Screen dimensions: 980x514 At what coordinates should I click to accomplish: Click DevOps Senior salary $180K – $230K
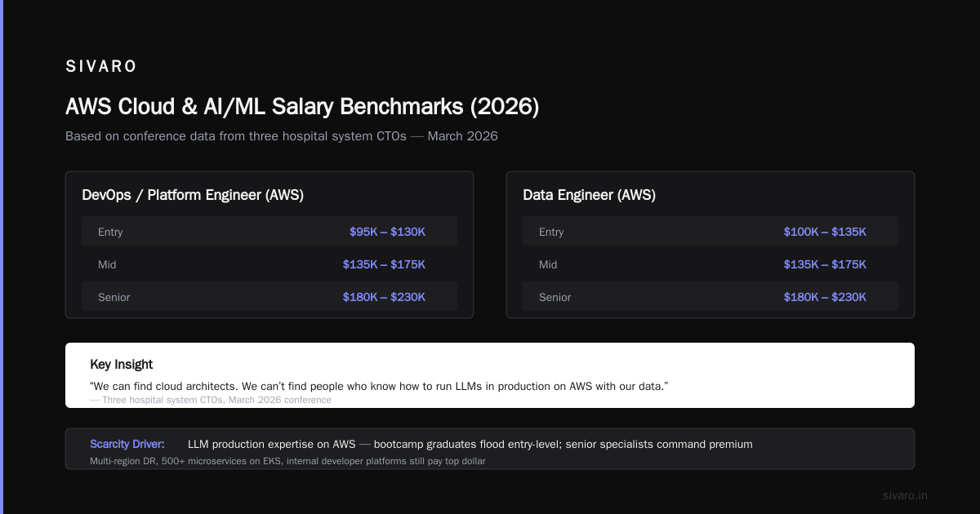(384, 297)
